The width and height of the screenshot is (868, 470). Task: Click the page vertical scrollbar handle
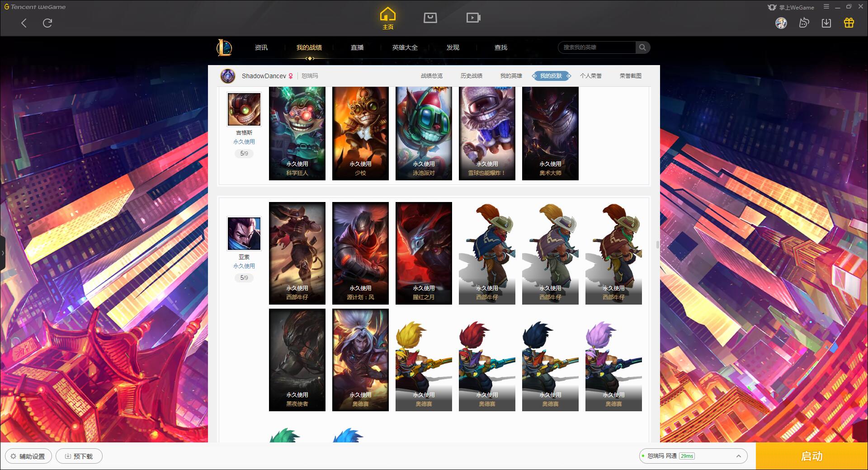point(657,244)
